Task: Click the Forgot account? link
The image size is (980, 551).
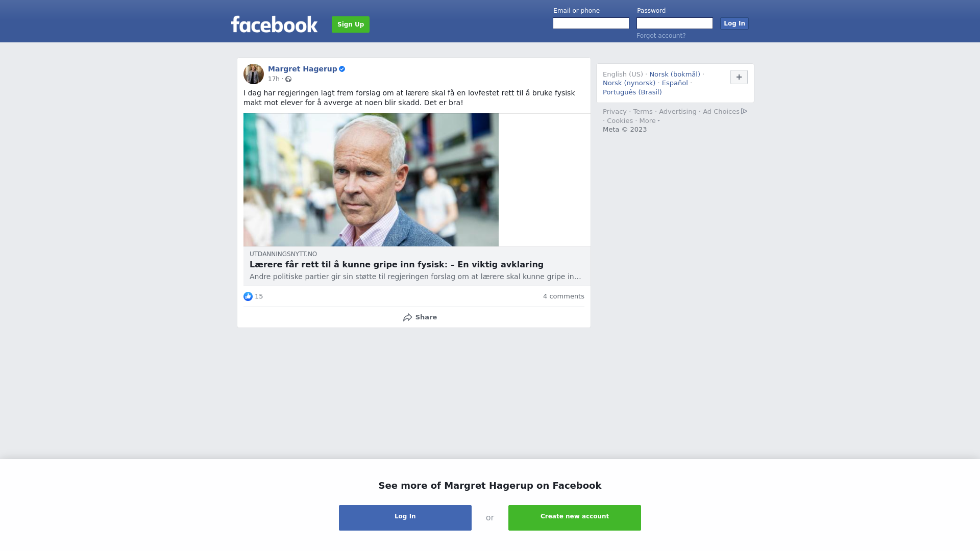Action: tap(661, 36)
